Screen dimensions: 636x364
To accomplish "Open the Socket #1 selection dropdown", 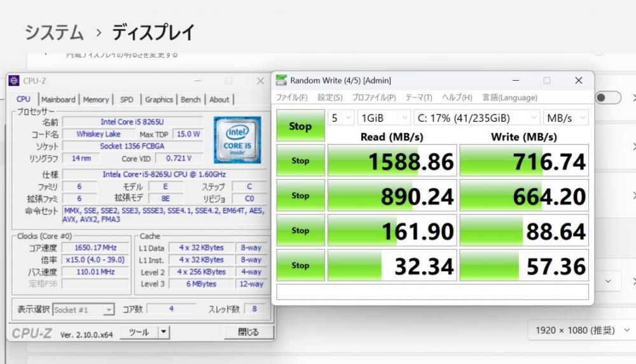I will click(83, 309).
